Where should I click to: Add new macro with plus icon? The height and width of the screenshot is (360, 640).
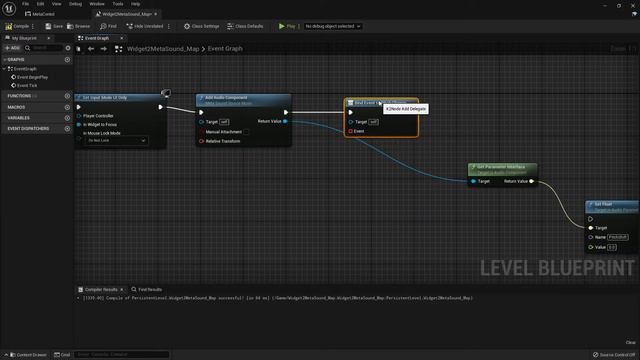(67, 107)
